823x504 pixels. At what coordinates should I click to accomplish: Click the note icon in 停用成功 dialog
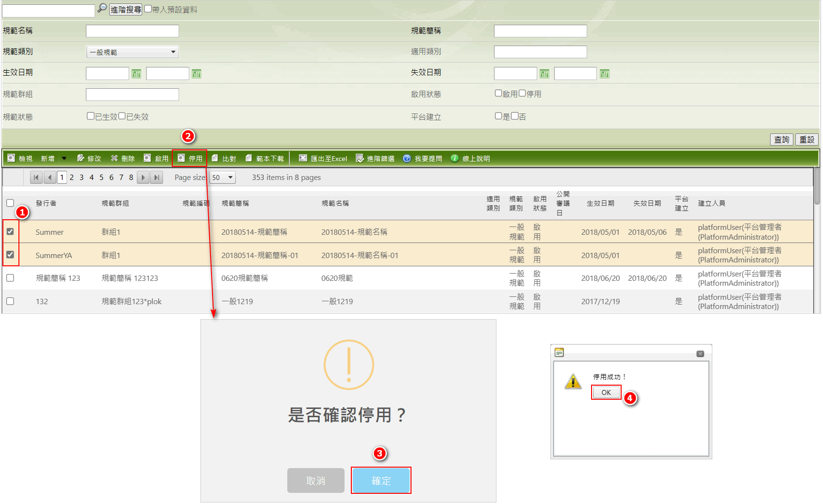coord(560,353)
